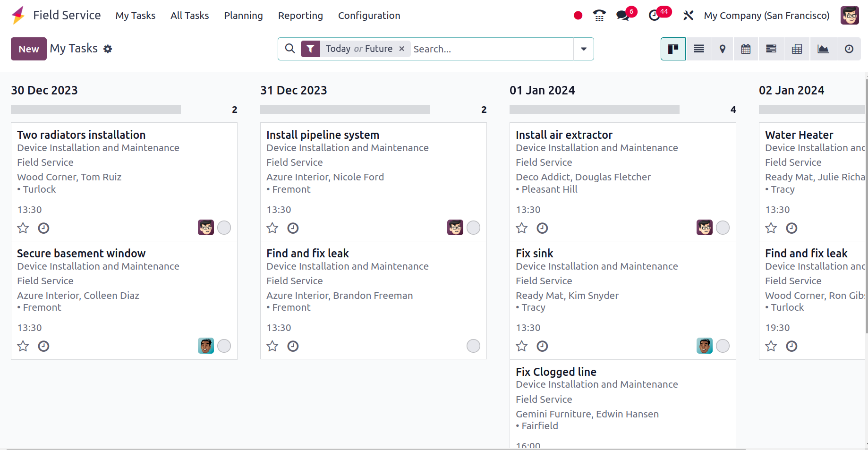Go to the All Tasks menu
The width and height of the screenshot is (868, 450).
pyautogui.click(x=189, y=15)
